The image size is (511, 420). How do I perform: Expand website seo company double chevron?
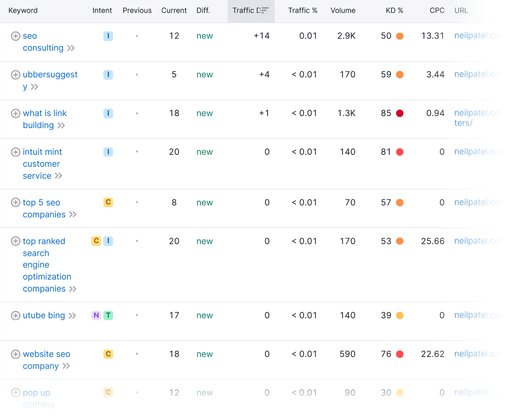coord(66,366)
